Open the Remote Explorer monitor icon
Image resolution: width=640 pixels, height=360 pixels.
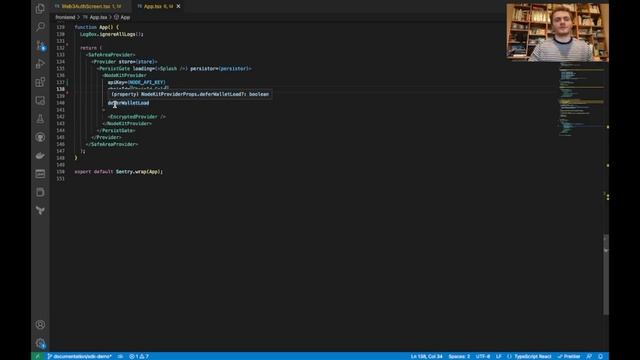pyautogui.click(x=40, y=100)
